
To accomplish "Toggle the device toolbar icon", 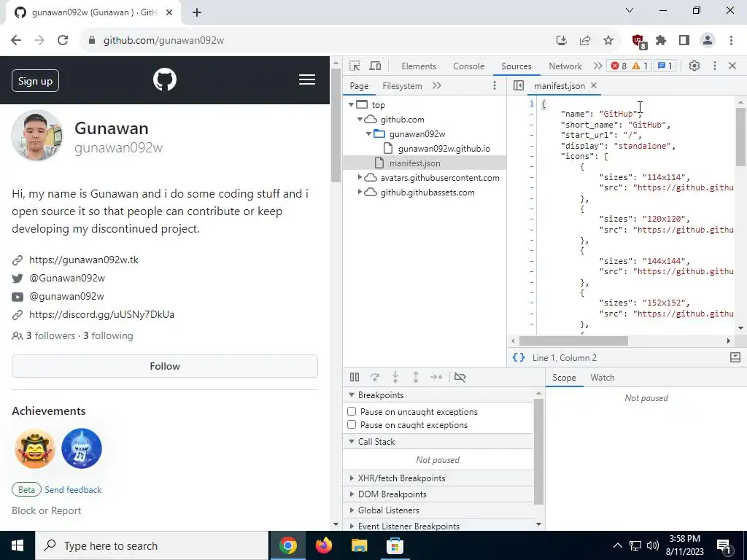I will 376,66.
